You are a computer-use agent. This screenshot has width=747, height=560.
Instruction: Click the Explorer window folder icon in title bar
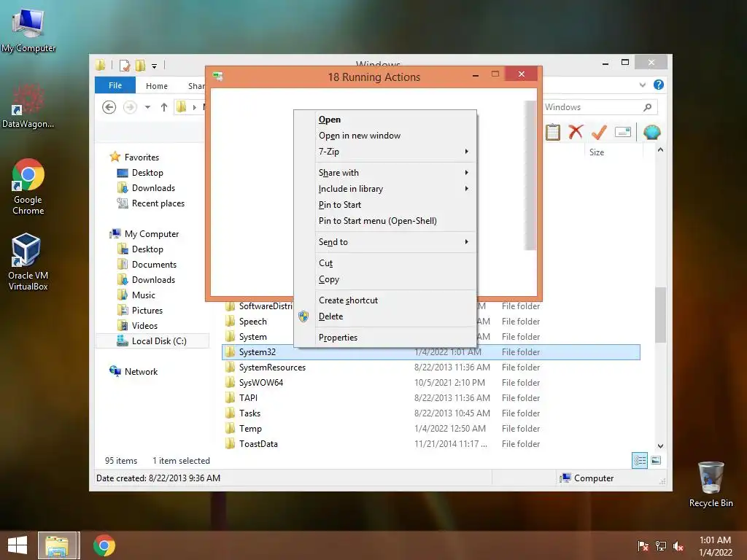100,65
